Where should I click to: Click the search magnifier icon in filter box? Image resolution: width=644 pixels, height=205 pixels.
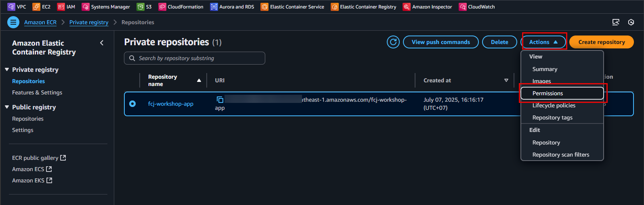[132, 58]
